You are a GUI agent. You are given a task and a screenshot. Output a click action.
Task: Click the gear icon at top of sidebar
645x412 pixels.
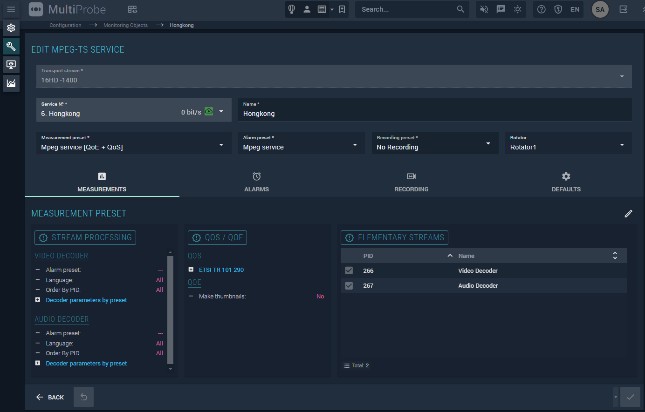tap(11, 28)
